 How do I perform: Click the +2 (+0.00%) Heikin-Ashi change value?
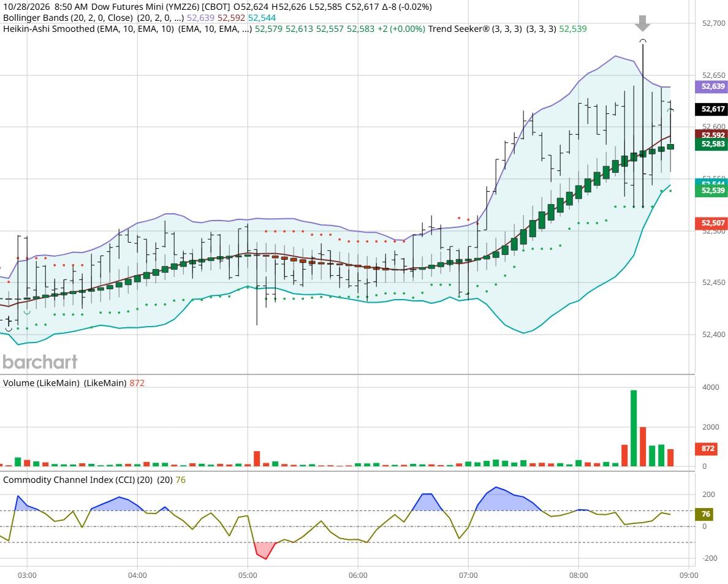tap(401, 29)
